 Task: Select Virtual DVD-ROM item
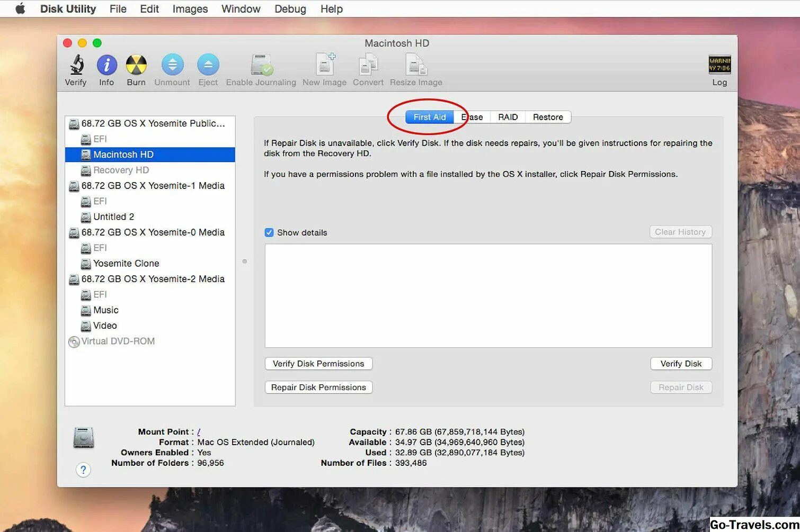point(150,341)
